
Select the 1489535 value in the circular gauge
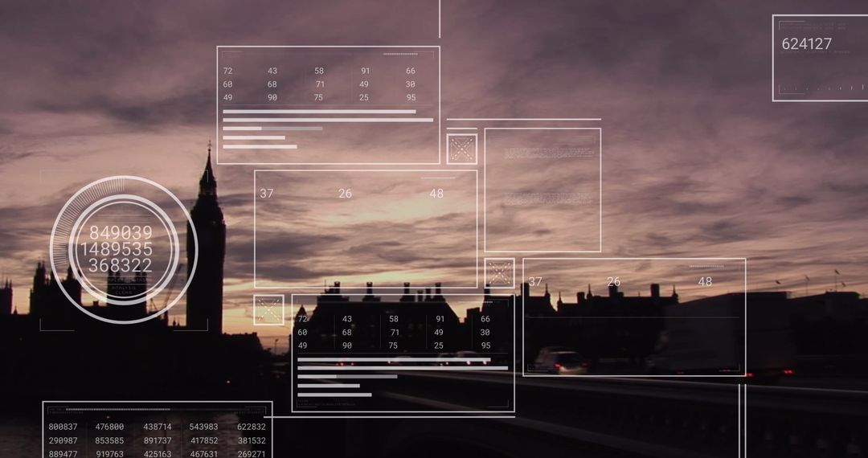tap(117, 249)
